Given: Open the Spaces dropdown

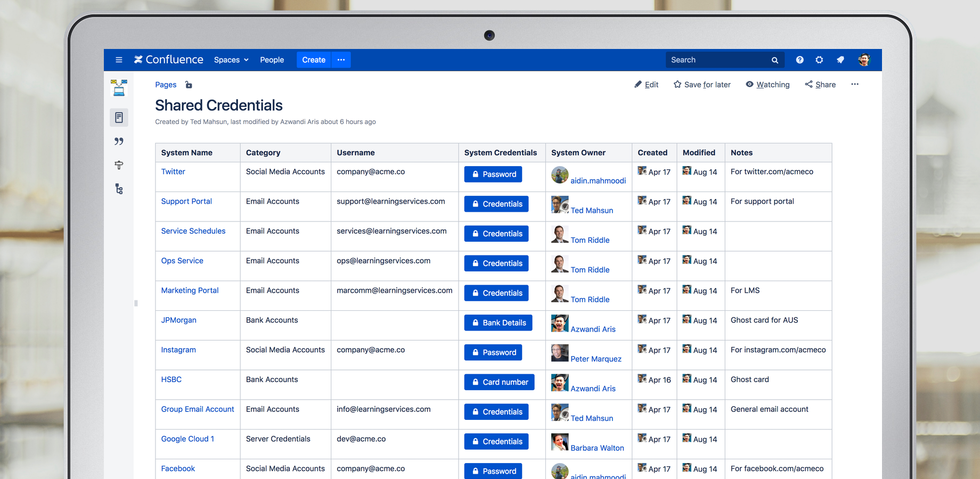Looking at the screenshot, I should [231, 60].
